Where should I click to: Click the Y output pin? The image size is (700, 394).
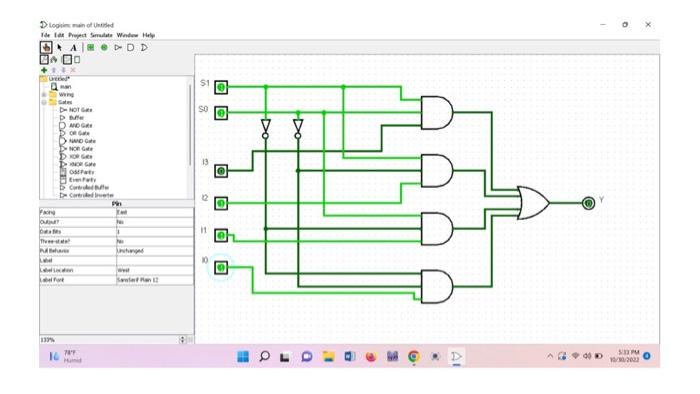(588, 203)
